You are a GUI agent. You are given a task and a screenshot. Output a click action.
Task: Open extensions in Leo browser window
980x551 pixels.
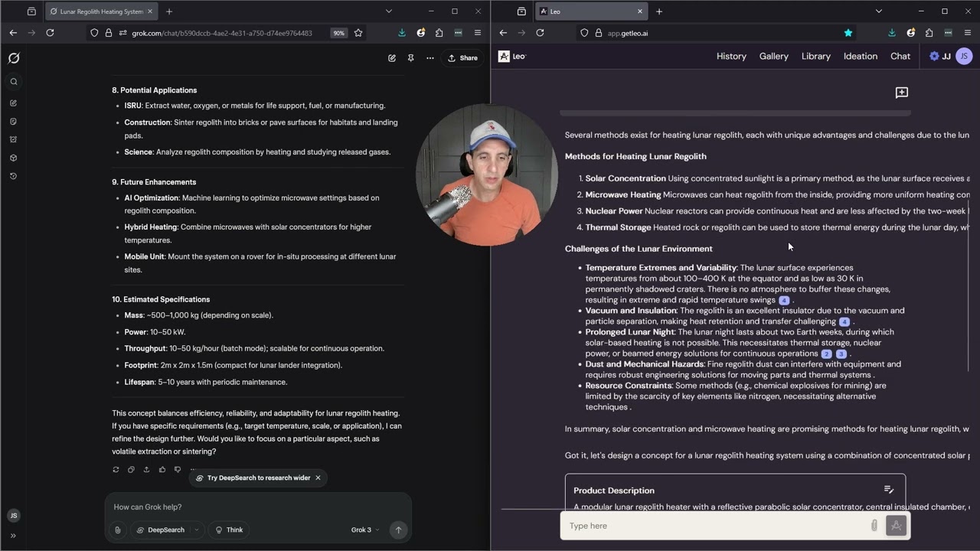tap(929, 33)
